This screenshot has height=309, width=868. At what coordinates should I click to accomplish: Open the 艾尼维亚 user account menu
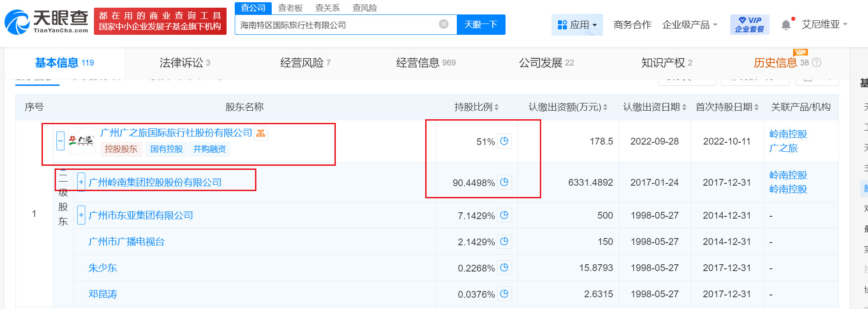pyautogui.click(x=825, y=24)
